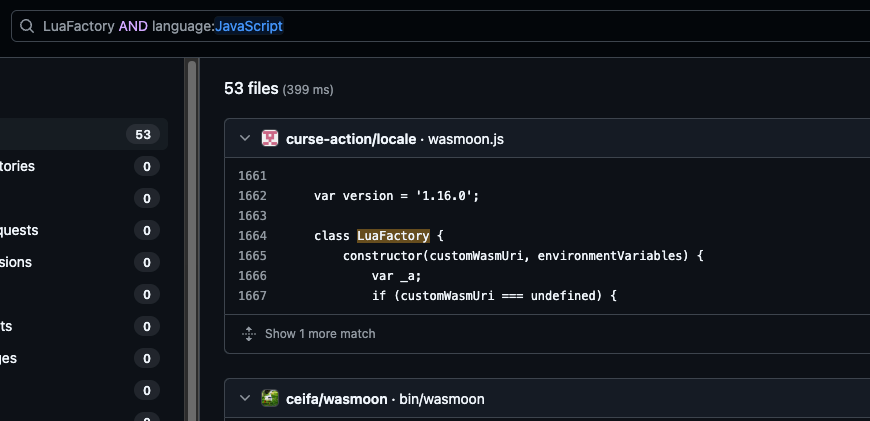Click the sidebar vertical scrollbar
This screenshot has width=870, height=421.
click(x=191, y=240)
